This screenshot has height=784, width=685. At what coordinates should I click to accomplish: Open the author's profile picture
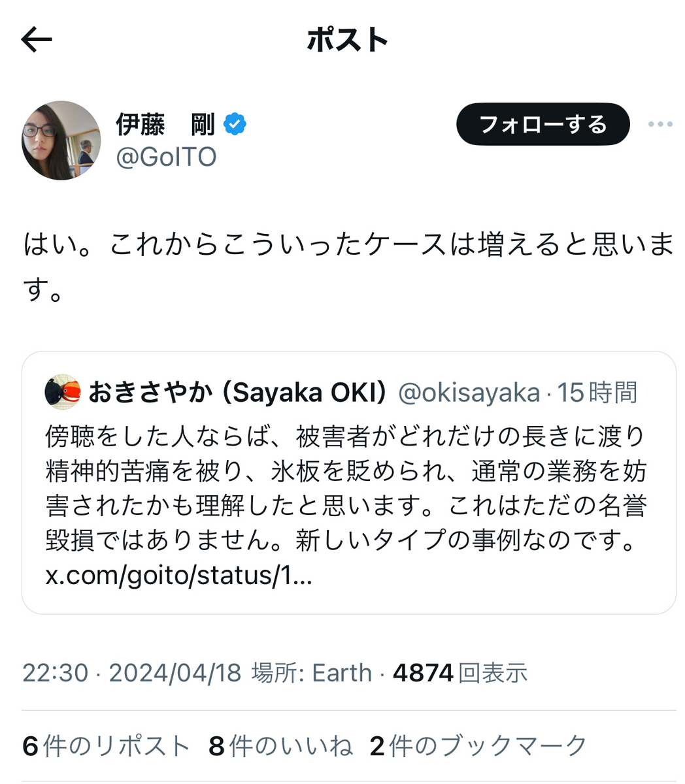(x=61, y=140)
